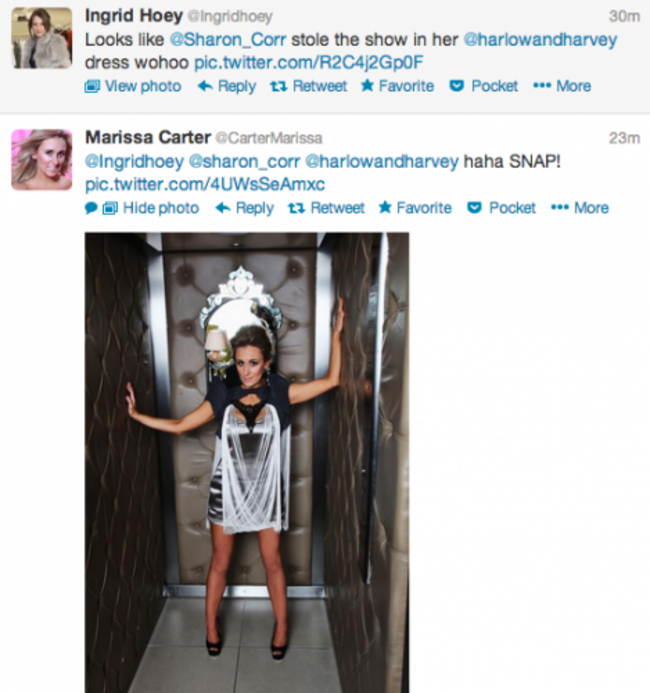Screen dimensions: 650x693
Task: Open More options on Ingrid Hoey's tweet
Action: click(562, 86)
